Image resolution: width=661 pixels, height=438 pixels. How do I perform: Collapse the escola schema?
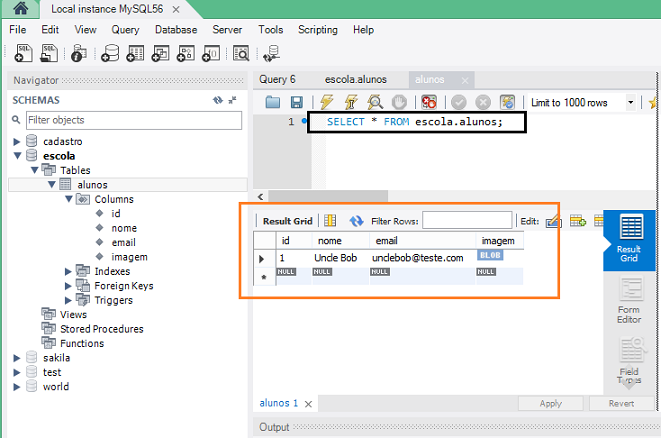click(x=17, y=156)
